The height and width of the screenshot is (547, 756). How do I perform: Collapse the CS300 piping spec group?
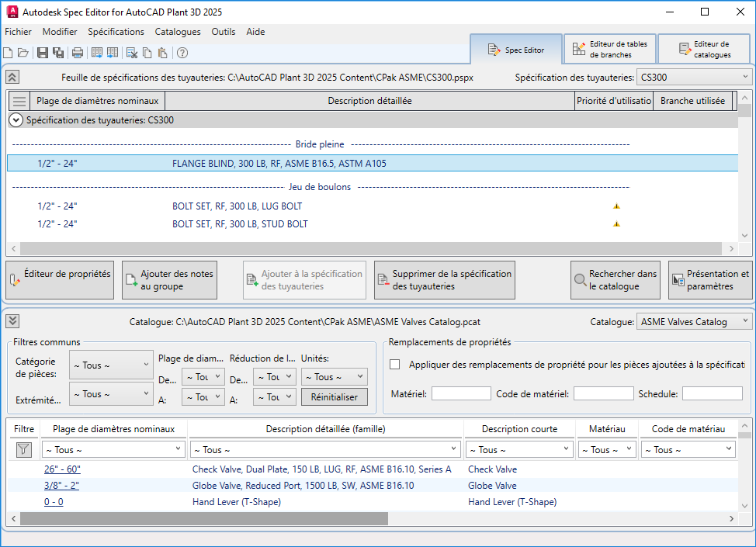[x=16, y=120]
